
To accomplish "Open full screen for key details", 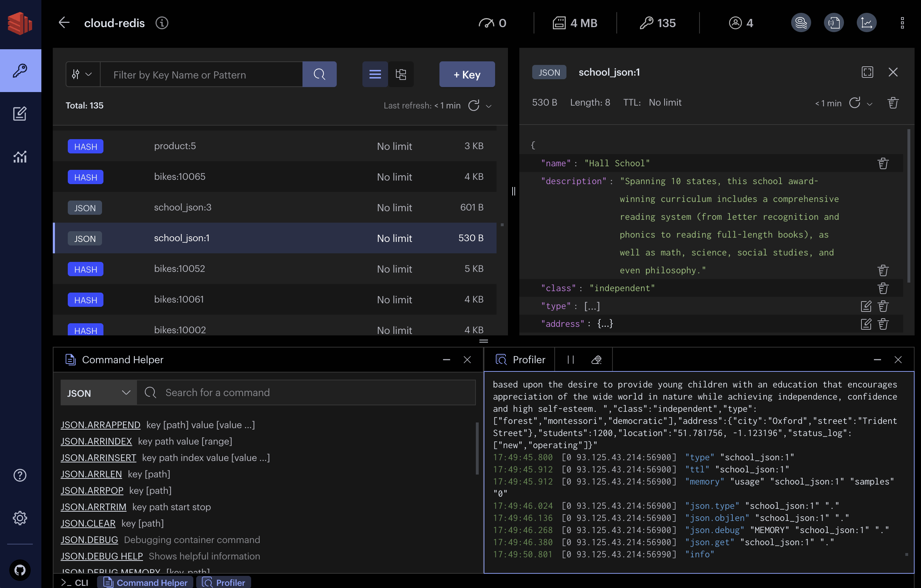I will [867, 72].
